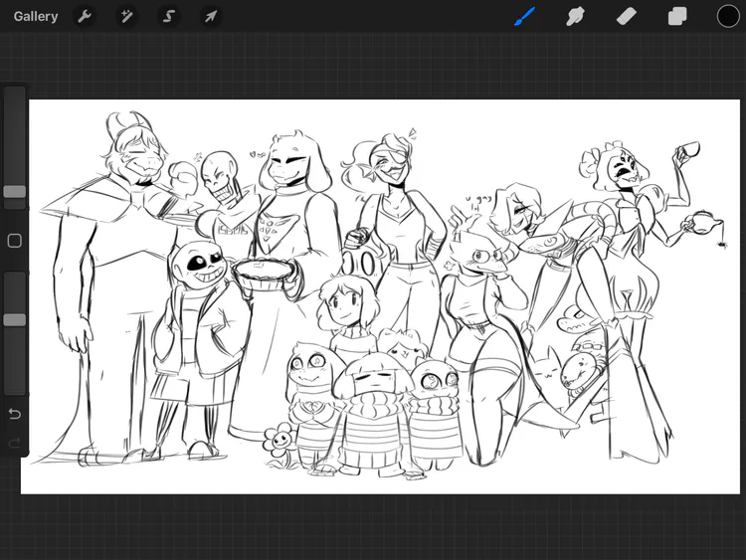The height and width of the screenshot is (560, 746).
Task: Tap the square Modify button in sidebar
Action: point(15,241)
